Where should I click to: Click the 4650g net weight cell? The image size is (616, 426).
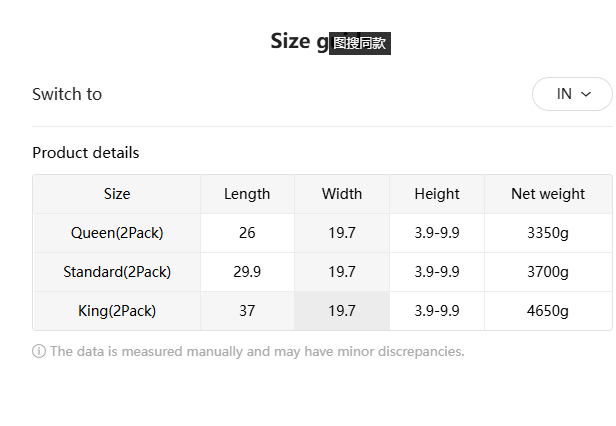pos(548,311)
